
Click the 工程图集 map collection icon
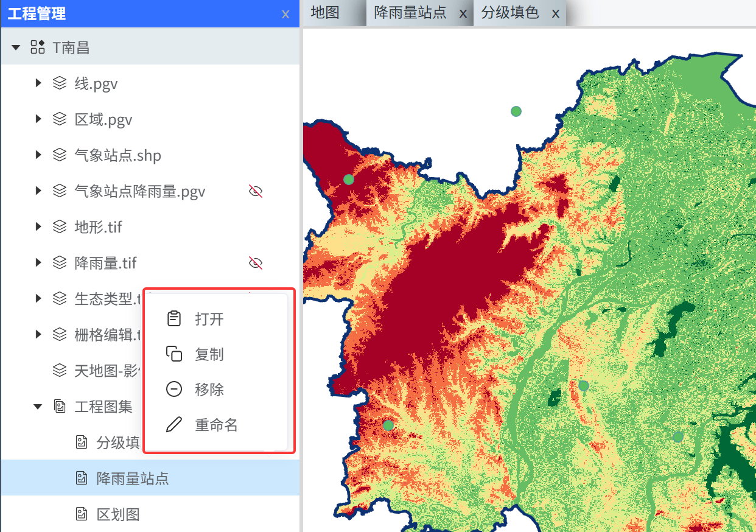pyautogui.click(x=60, y=406)
